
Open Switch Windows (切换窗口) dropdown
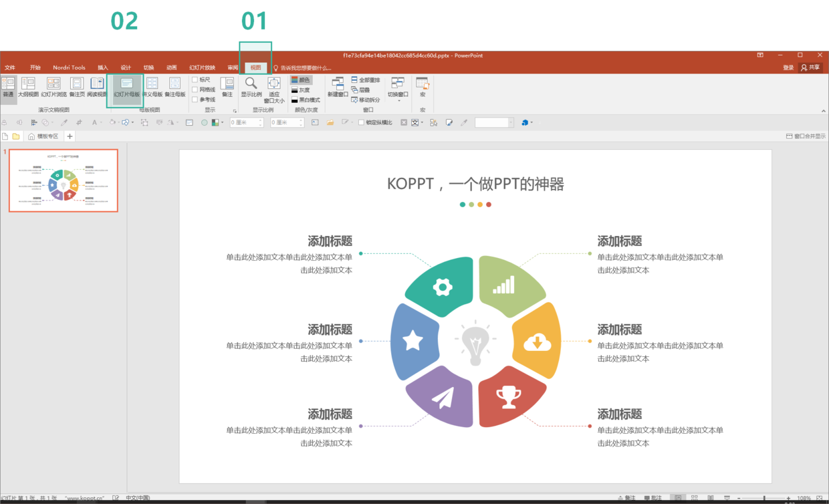click(398, 88)
